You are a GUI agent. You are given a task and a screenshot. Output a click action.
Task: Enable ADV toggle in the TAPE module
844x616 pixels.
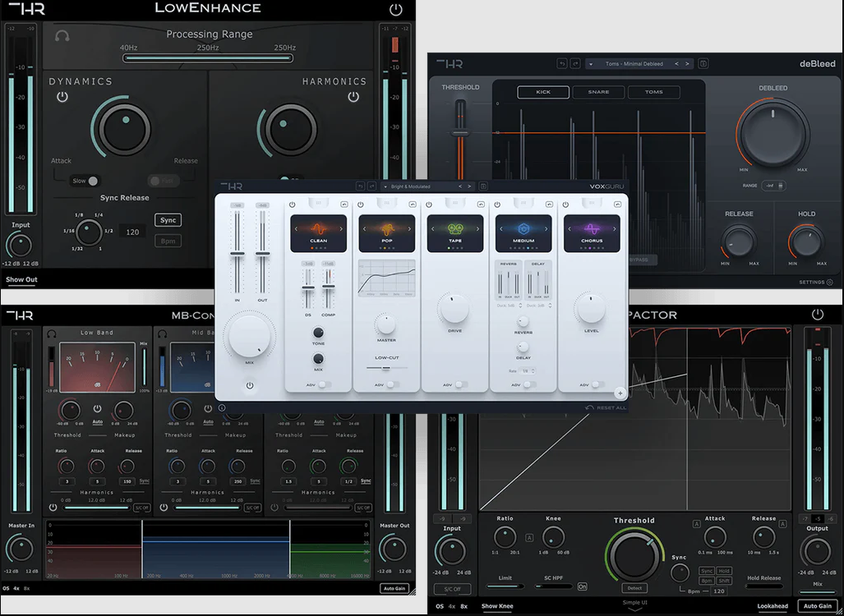461,384
